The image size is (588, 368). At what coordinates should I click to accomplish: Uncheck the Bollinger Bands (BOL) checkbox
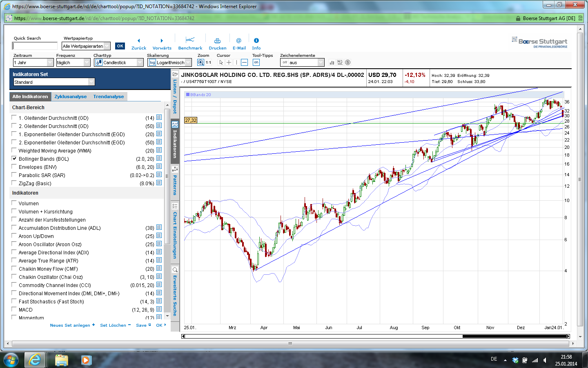(14, 159)
